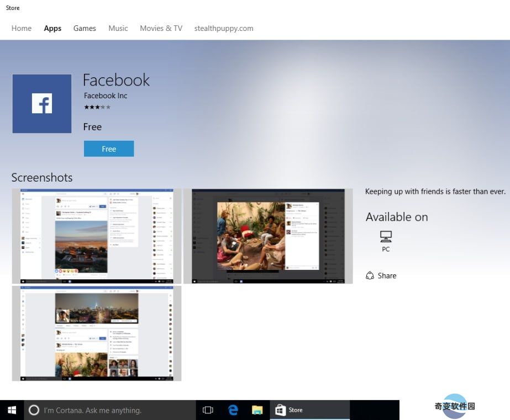Click 'Keeping up with friends' description

pyautogui.click(x=435, y=192)
